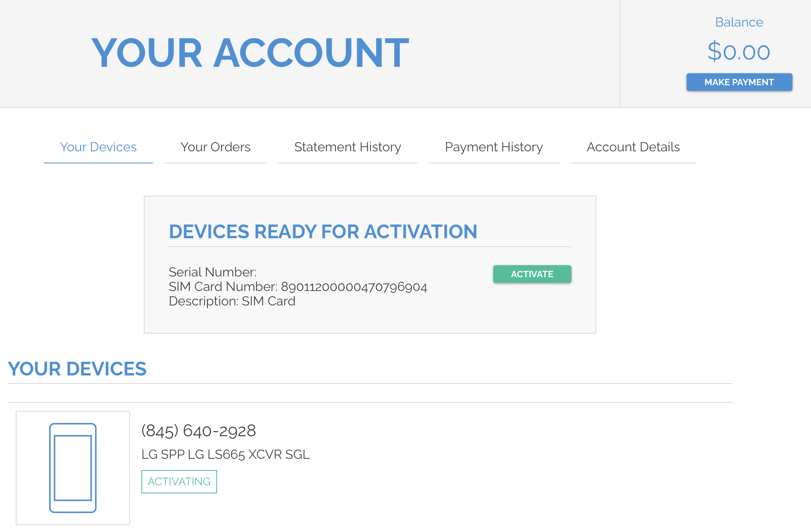Click the YOUR DEVICES section title

77,368
